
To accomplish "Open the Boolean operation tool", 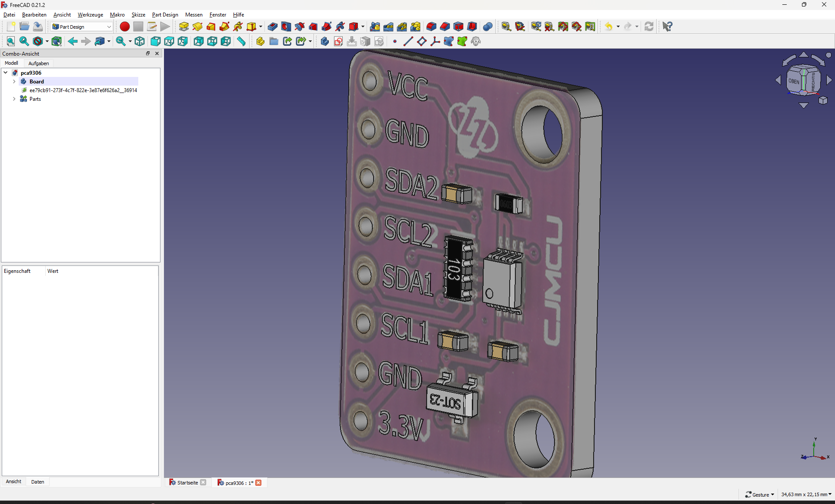I will [x=488, y=27].
